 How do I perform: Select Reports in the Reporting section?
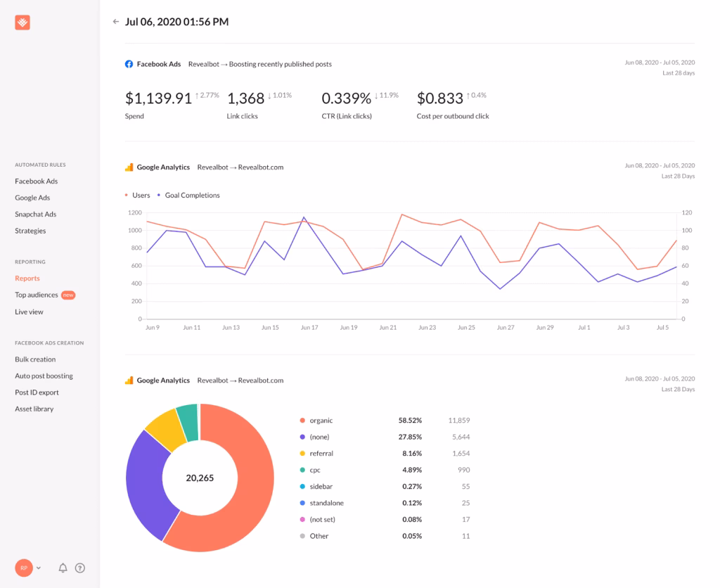[x=27, y=278]
